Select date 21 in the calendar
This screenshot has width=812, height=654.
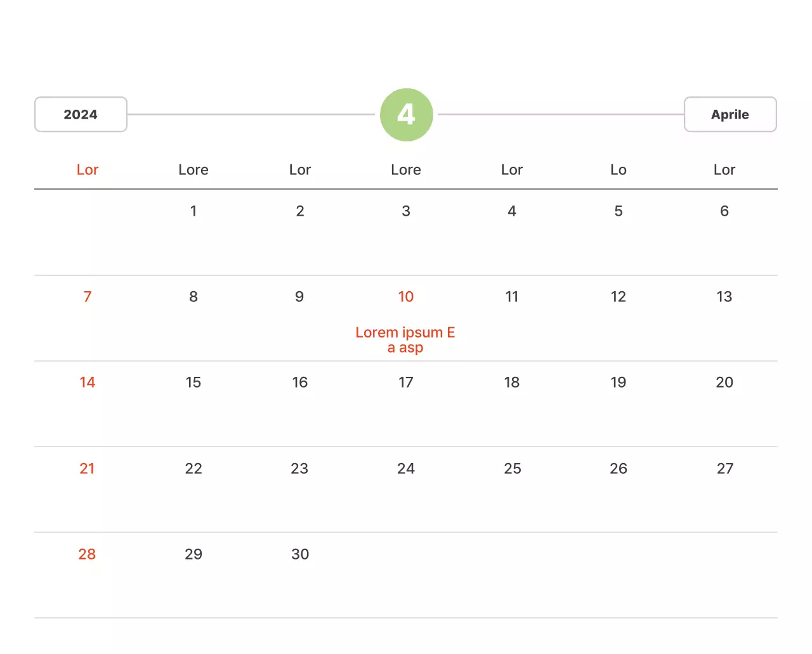tap(88, 469)
